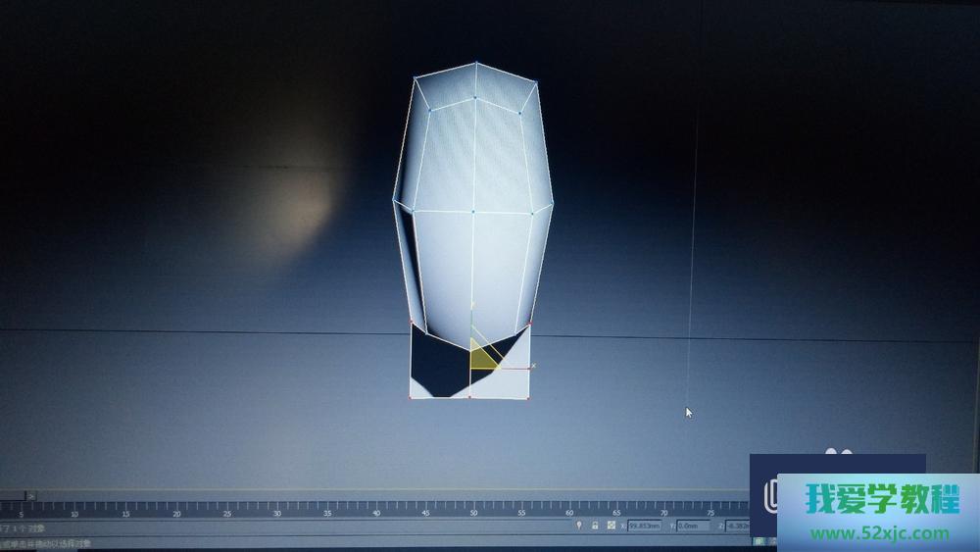Select the red bottom-left corner vertex

coord(410,397)
